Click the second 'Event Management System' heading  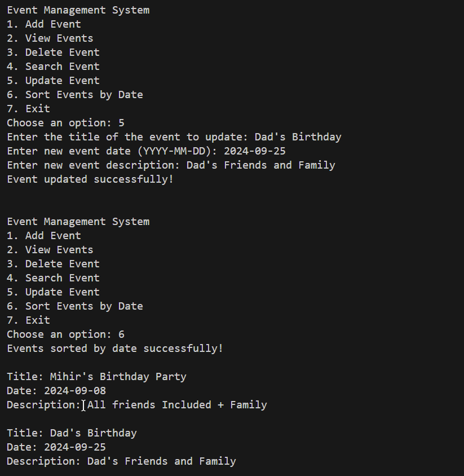[x=78, y=222]
